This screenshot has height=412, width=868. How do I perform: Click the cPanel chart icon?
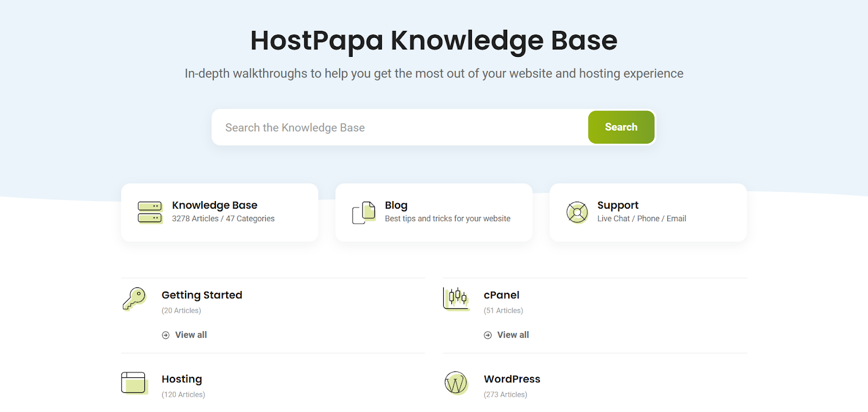pos(456,299)
